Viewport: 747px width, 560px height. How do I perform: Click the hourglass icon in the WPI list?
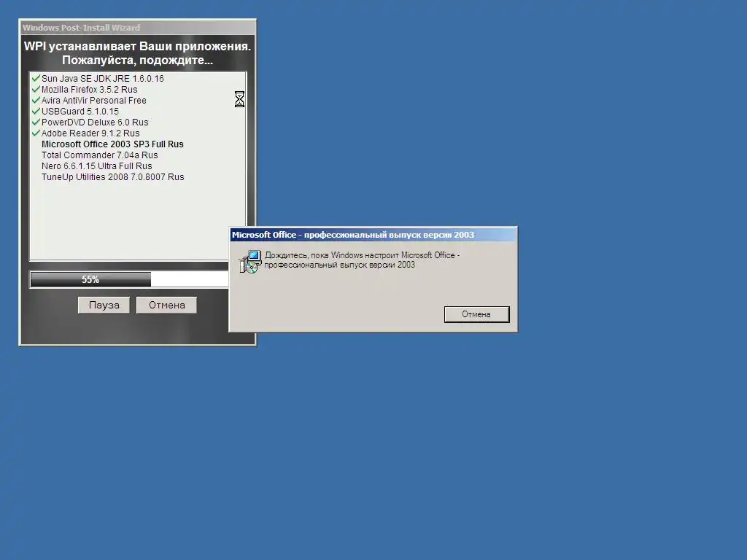239,99
